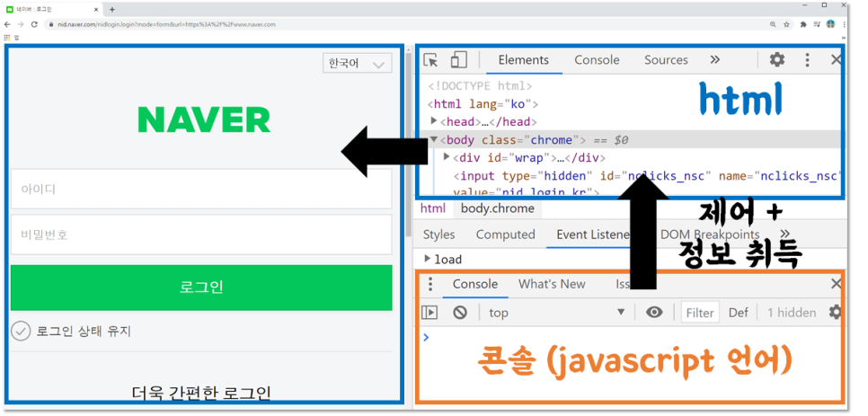Click the 1 hidden messages label
This screenshot has height=416, width=868.
point(792,313)
